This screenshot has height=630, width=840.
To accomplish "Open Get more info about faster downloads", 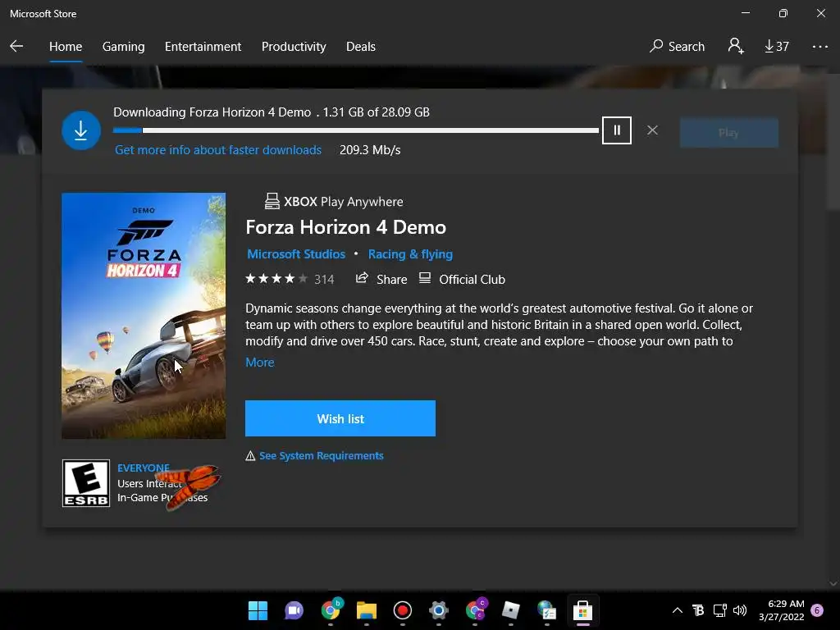I will [218, 150].
